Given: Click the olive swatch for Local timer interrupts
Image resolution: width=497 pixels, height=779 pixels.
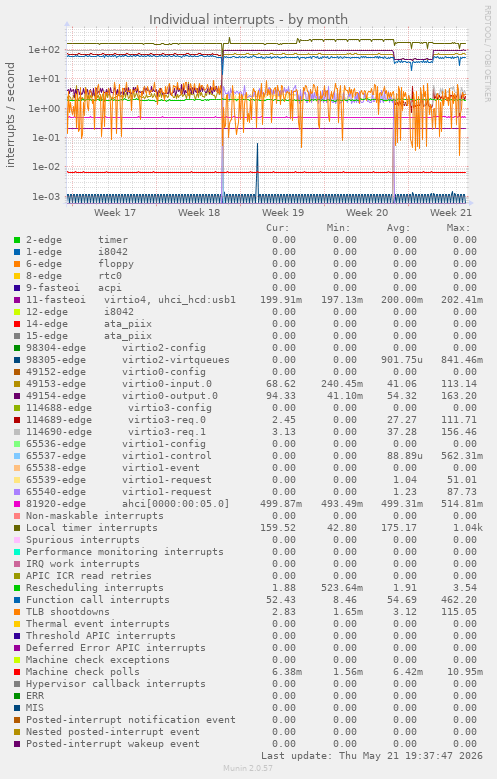Looking at the screenshot, I should [17, 528].
